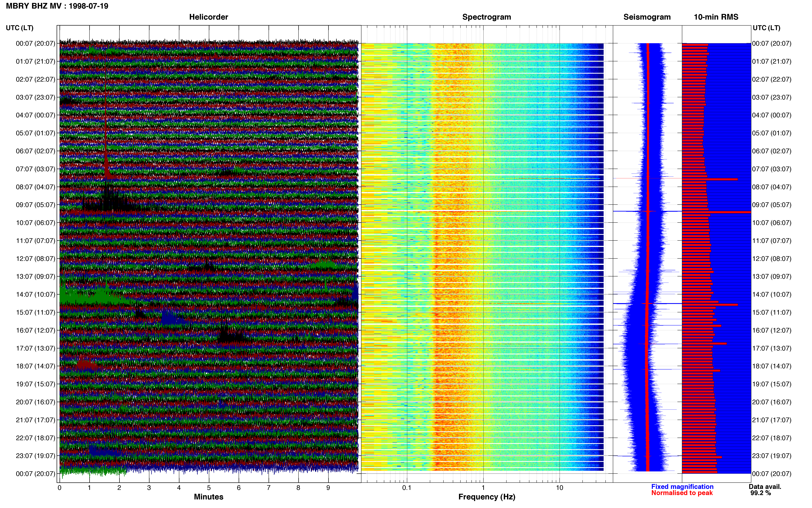Image resolution: width=812 pixels, height=508 pixels.
Task: Click the 'Data avail.' label
Action: point(765,486)
